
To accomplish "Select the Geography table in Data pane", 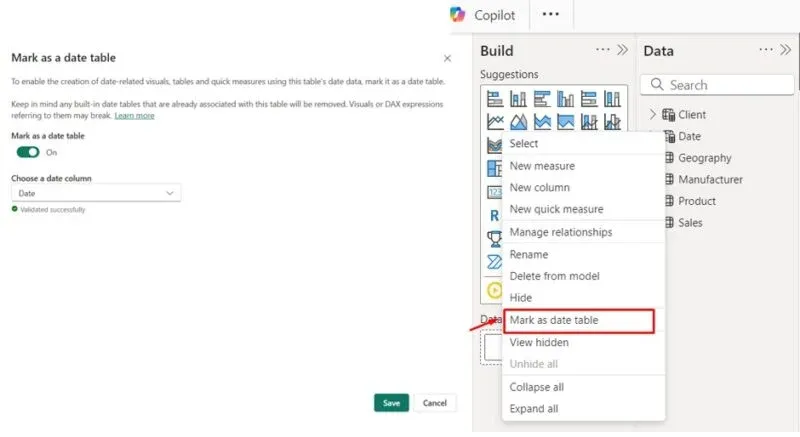I will pos(705,158).
